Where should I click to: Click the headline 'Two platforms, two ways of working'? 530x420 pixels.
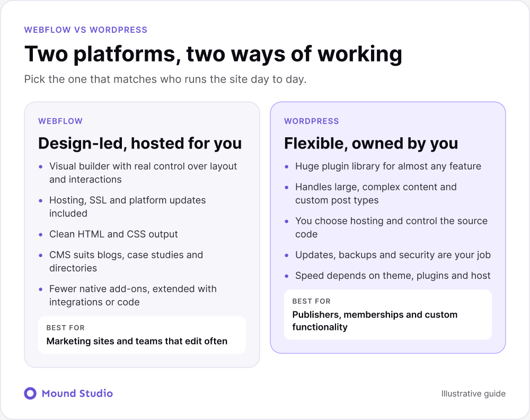pyautogui.click(x=213, y=54)
